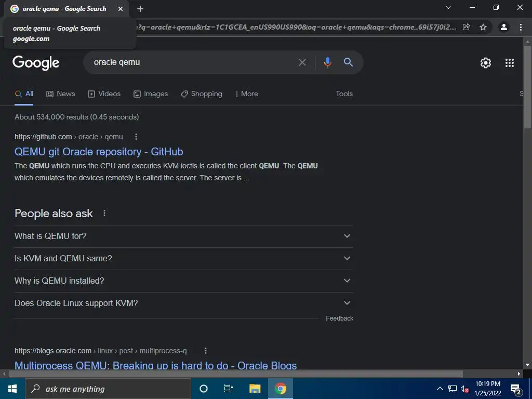
Task: Expand 'Why is QEMU installed?' question
Action: tap(183, 281)
